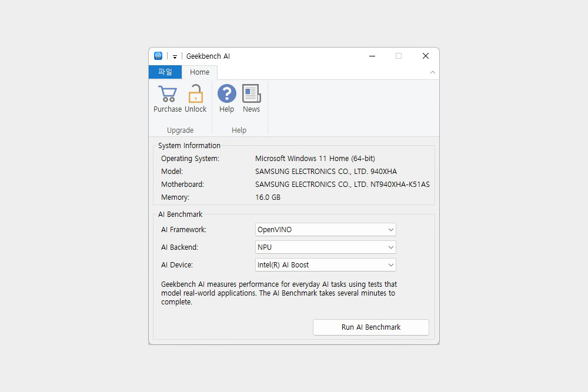Click the 16.0 GB memory value
Viewport: 588px width, 392px height.
pos(268,197)
